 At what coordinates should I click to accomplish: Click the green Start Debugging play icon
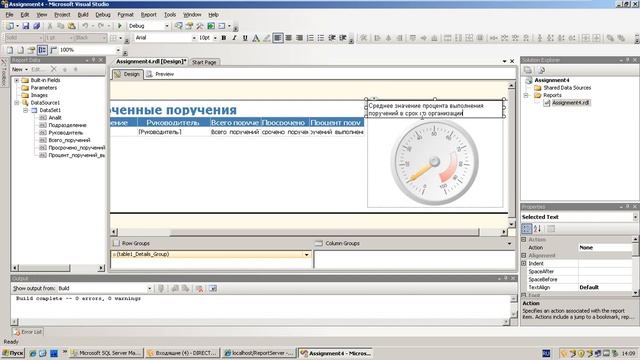120,26
